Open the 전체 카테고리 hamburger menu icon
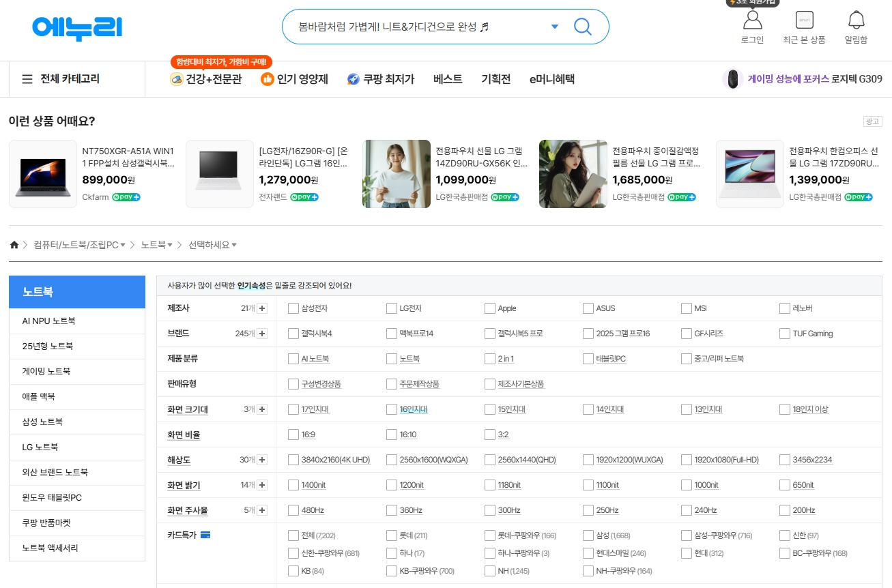Viewport: 892px width, 588px height. [26, 78]
